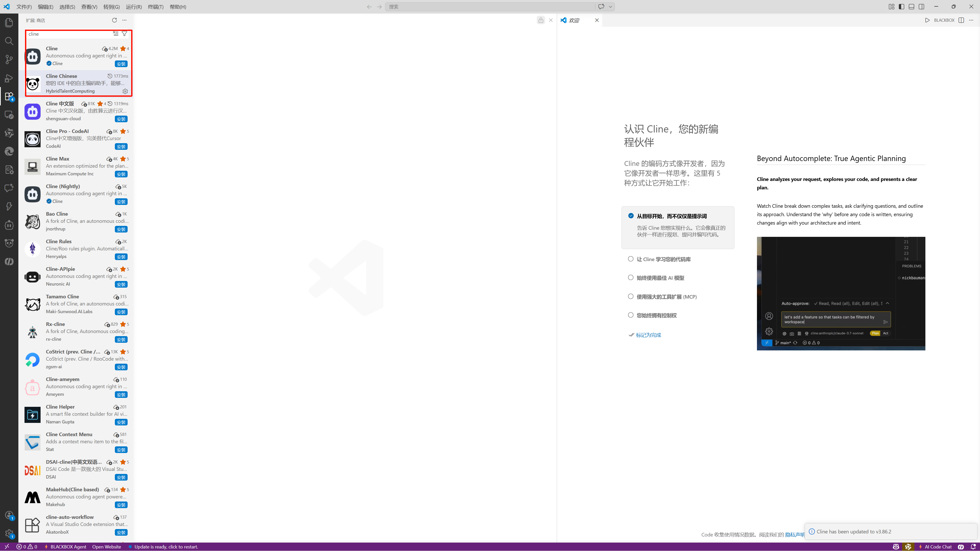Image resolution: width=980 pixels, height=551 pixels.
Task: Click the Run BLACKBOX play icon
Action: 927,20
